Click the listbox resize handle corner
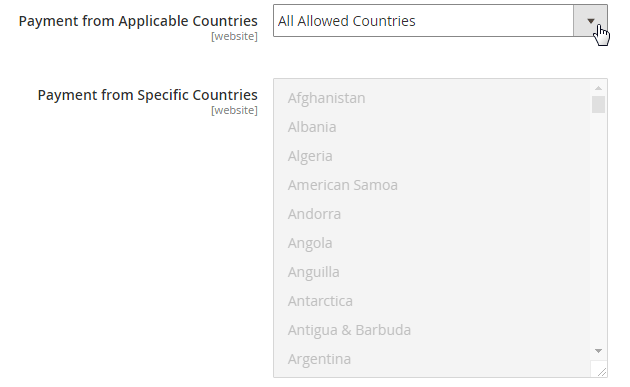 coord(599,369)
